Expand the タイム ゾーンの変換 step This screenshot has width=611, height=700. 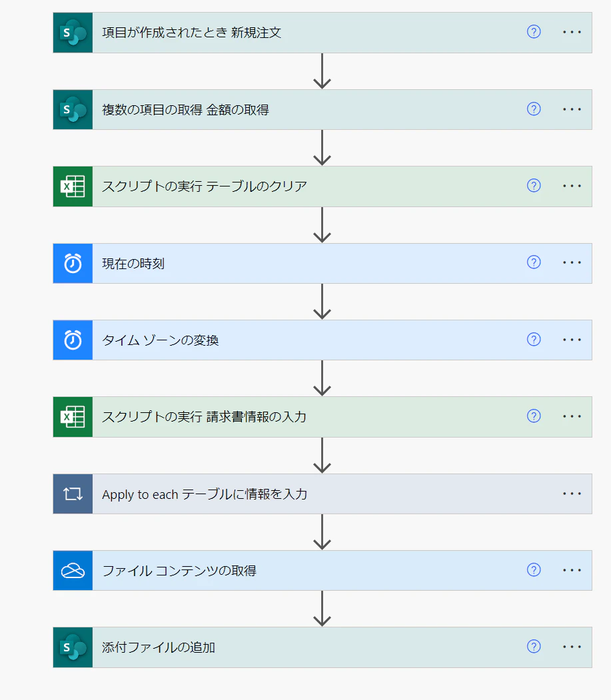point(322,340)
